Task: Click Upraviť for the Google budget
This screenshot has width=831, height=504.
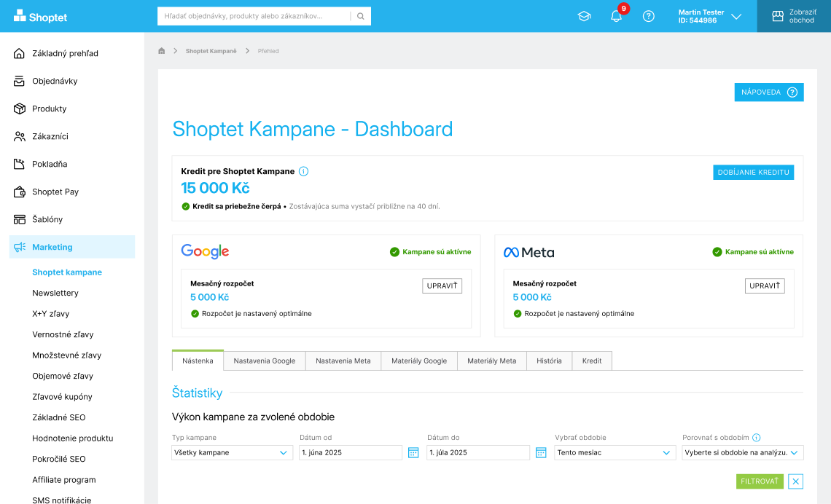Action: click(442, 286)
